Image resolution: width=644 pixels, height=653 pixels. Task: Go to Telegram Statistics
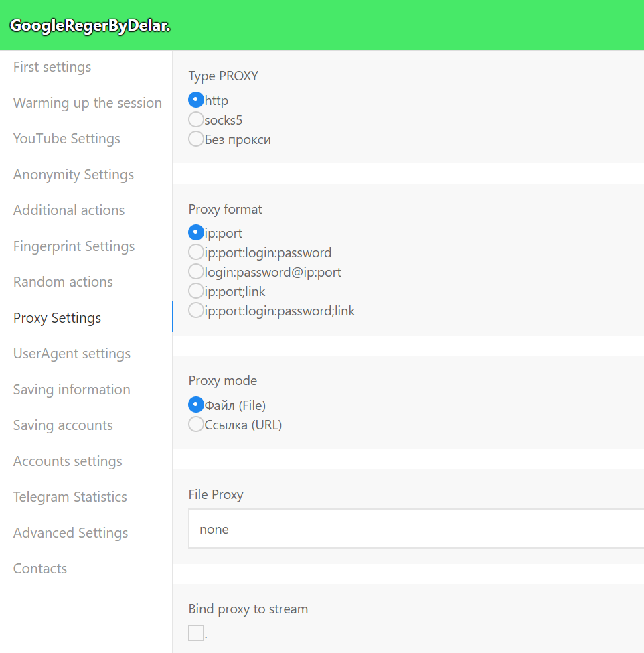pos(70,497)
